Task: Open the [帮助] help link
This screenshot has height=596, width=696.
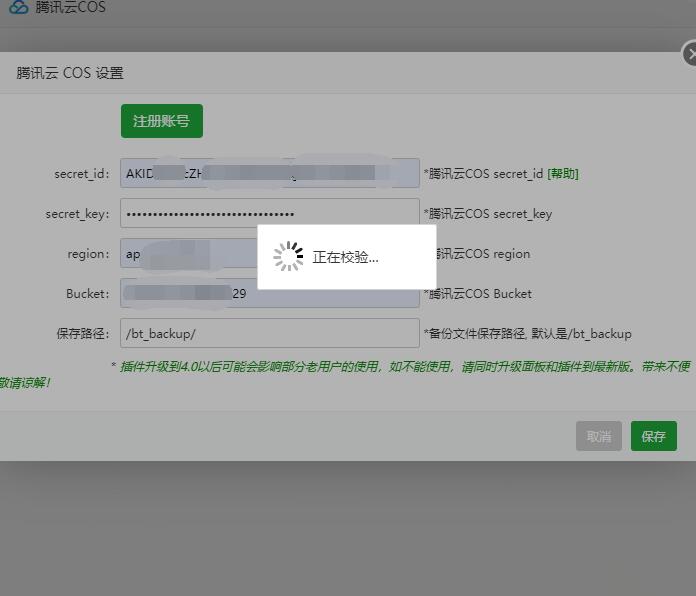Action: 563,174
